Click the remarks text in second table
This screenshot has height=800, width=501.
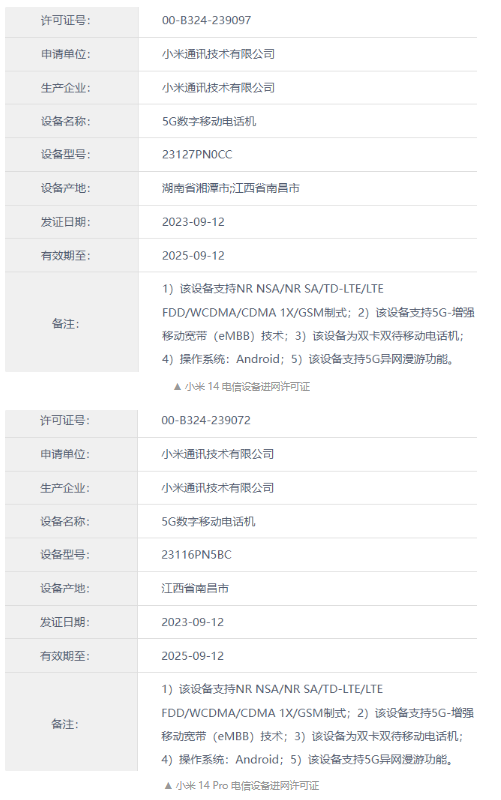click(317, 724)
